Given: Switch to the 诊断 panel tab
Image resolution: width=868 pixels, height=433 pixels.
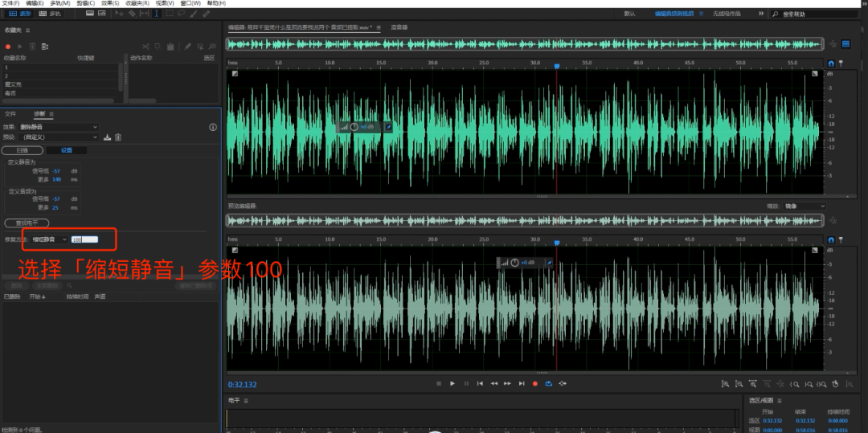Looking at the screenshot, I should coord(40,114).
